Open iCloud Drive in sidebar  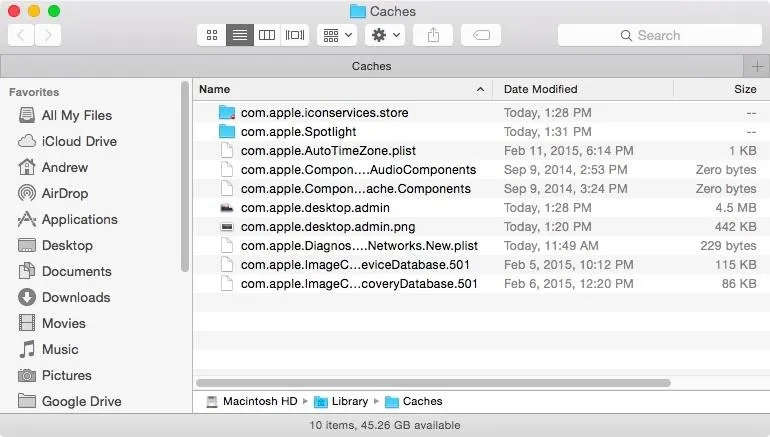coord(67,141)
